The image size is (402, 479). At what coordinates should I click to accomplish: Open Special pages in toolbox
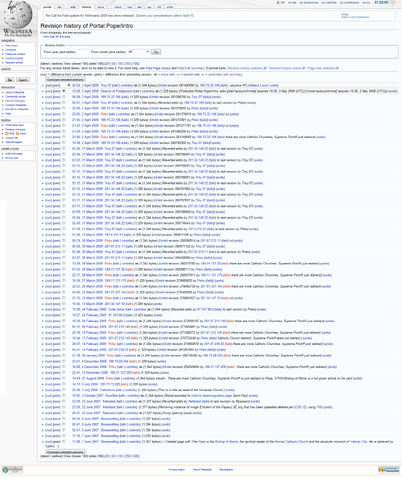coord(14,142)
